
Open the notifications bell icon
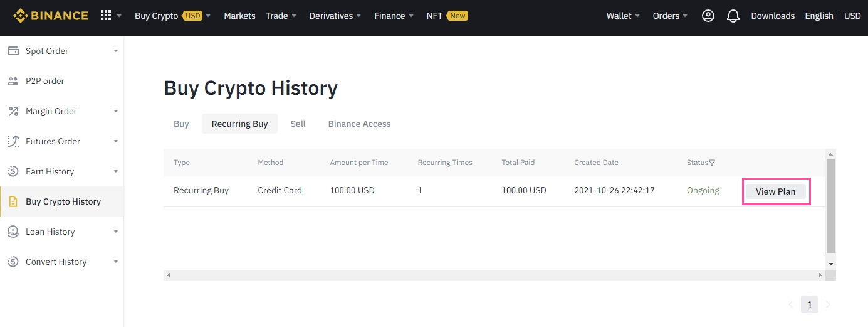(733, 16)
